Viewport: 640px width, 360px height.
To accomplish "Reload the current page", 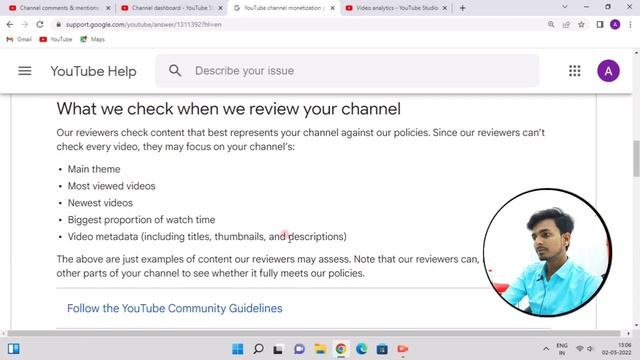I will [x=40, y=24].
